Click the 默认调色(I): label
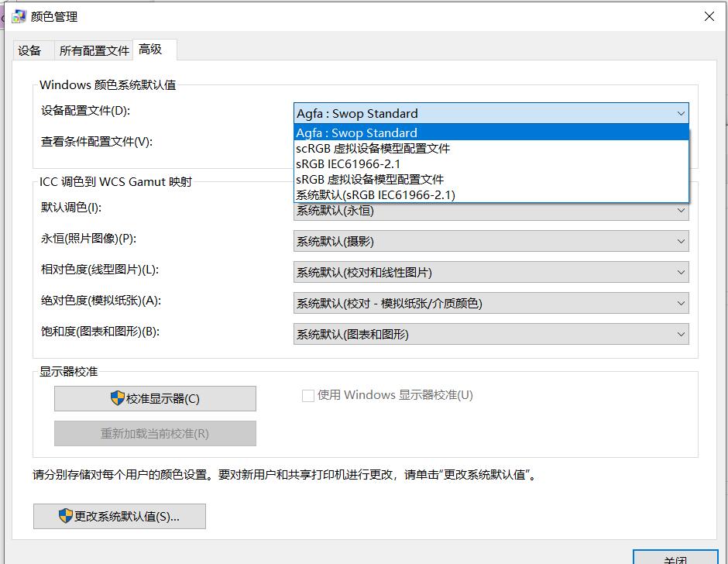This screenshot has width=728, height=564. point(71,207)
